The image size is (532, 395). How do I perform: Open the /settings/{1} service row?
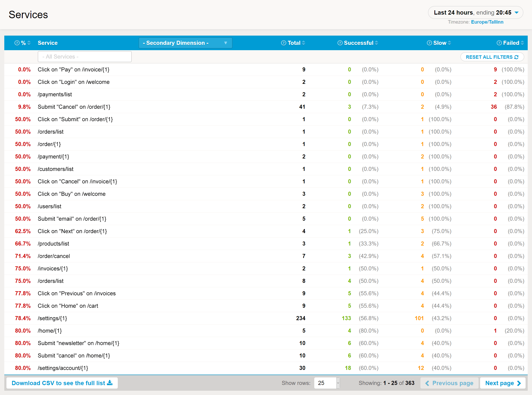pos(52,318)
